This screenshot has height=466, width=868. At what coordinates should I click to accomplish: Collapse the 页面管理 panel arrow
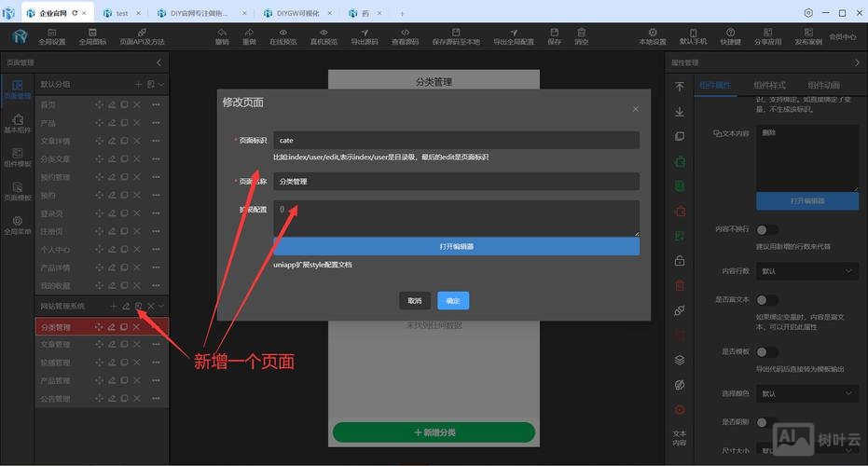pos(158,62)
